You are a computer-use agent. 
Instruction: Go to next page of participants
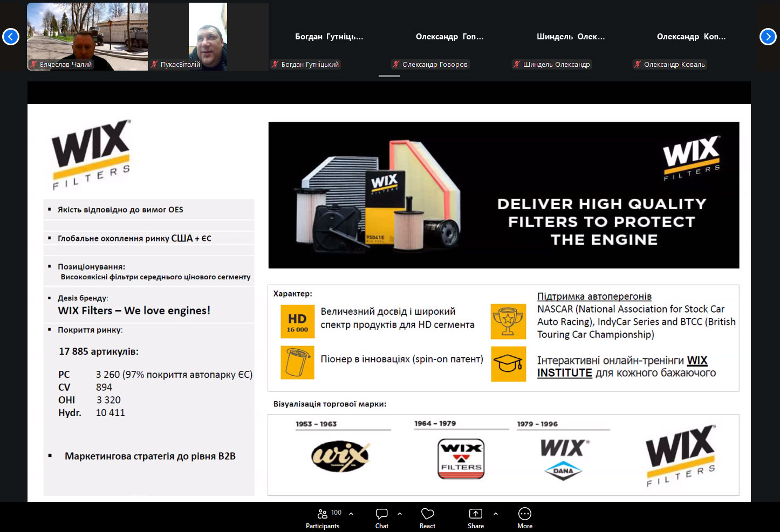pos(768,37)
